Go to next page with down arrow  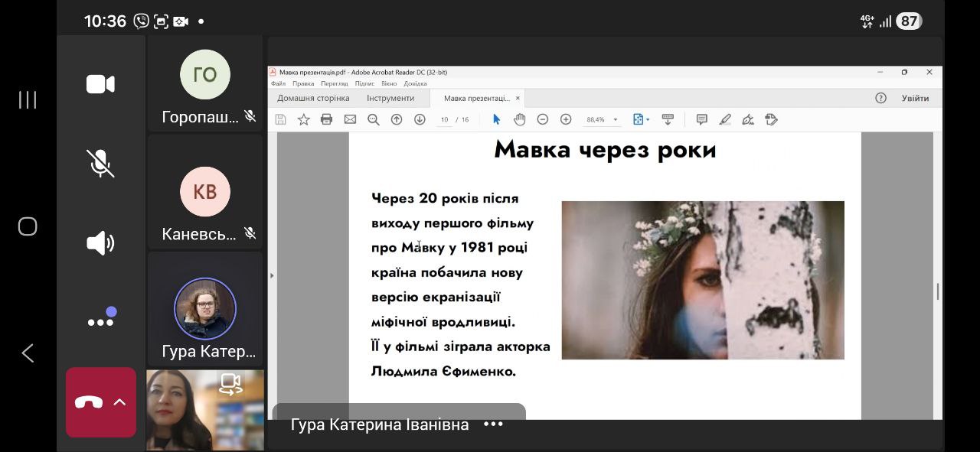point(420,119)
